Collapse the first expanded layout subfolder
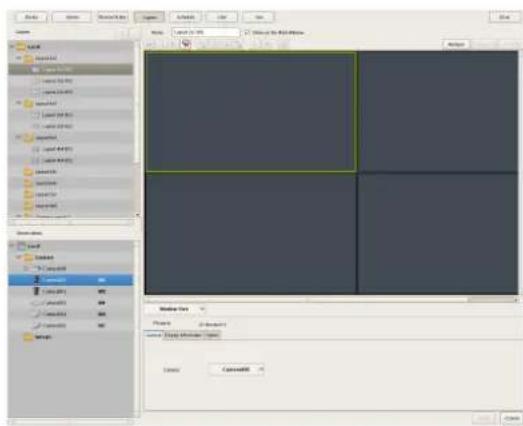Image resolution: width=523 pixels, height=426 pixels. [19, 58]
